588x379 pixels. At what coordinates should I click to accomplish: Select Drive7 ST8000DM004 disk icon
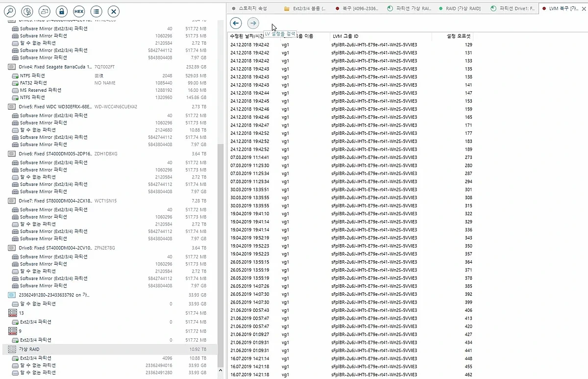(12, 201)
